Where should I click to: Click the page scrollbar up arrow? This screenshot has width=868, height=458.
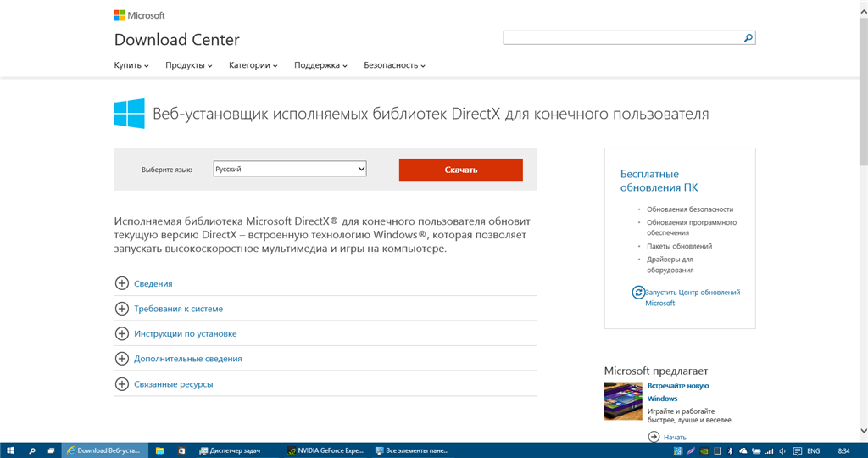[x=863, y=10]
